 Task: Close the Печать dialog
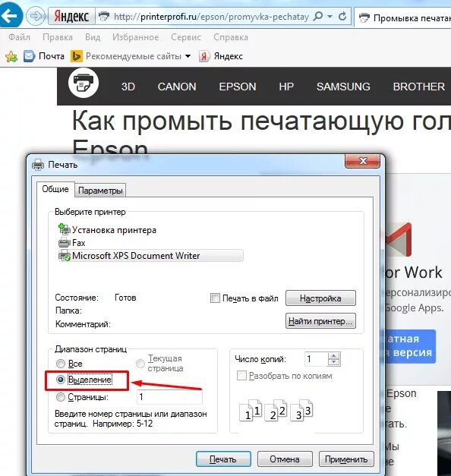pos(362,161)
